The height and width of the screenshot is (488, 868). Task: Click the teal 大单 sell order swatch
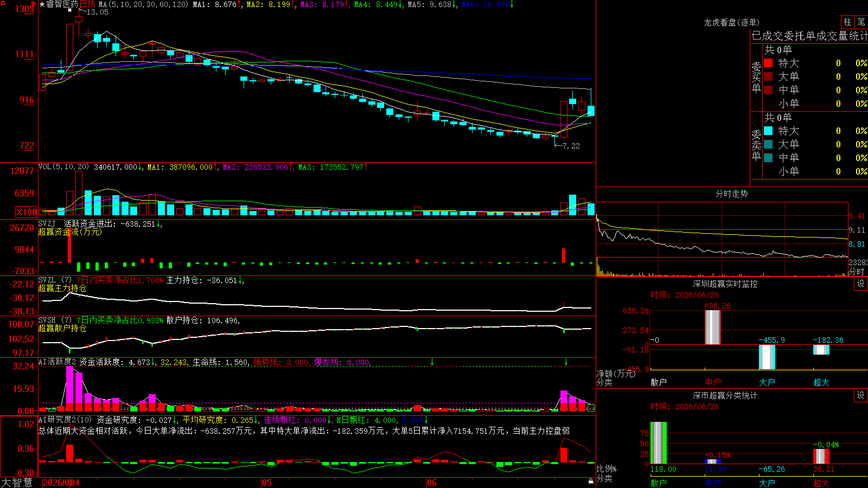coord(768,144)
